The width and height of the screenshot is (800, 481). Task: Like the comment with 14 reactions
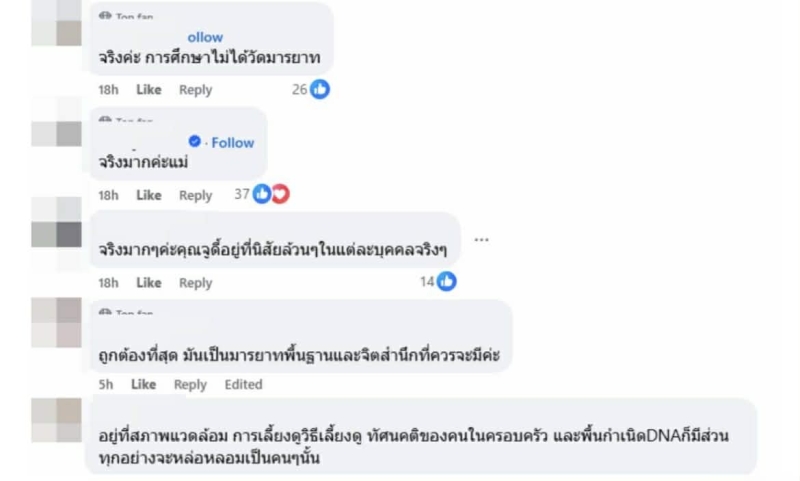tap(148, 283)
